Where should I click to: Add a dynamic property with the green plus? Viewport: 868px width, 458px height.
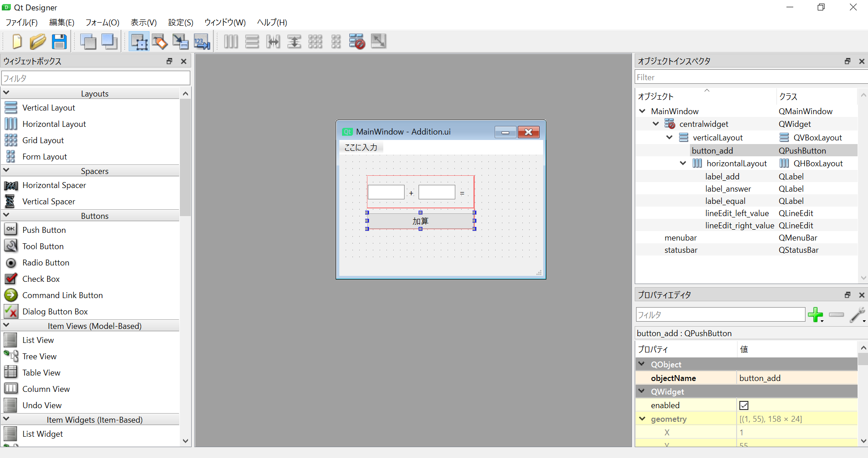pyautogui.click(x=815, y=315)
